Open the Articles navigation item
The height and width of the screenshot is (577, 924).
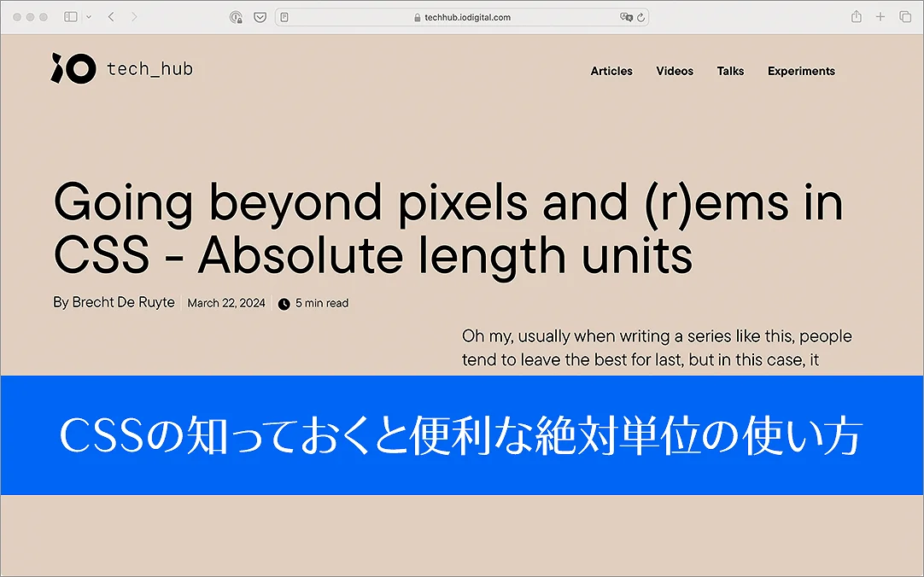coord(611,71)
